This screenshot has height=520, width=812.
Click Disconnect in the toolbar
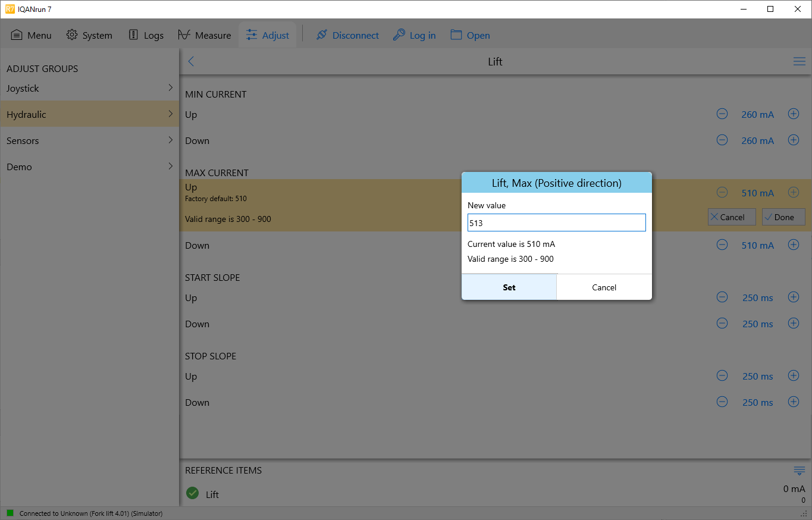[347, 35]
